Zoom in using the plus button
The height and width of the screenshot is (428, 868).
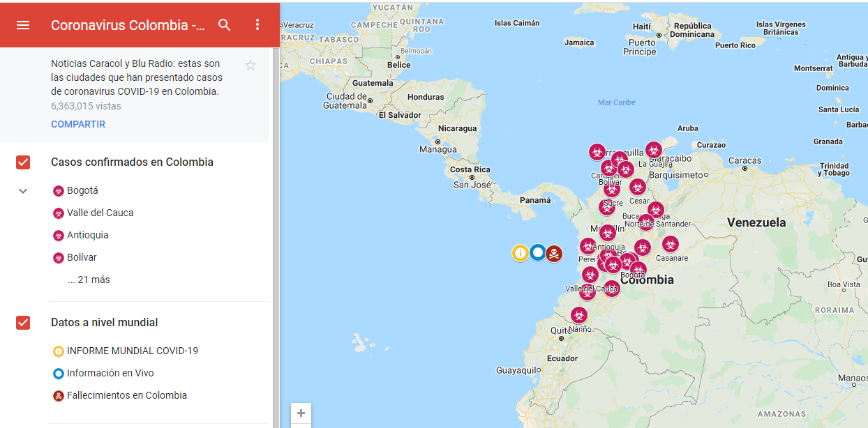pyautogui.click(x=301, y=413)
